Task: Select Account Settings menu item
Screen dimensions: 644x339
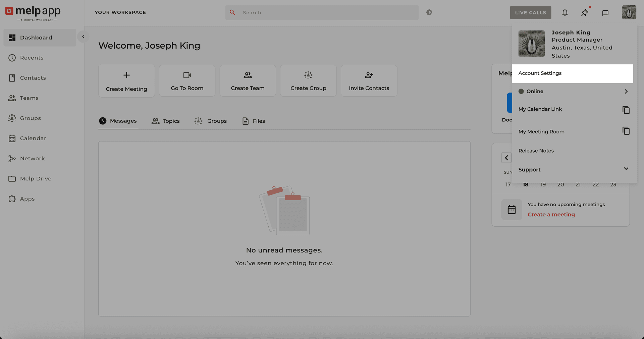Action: 572,73
